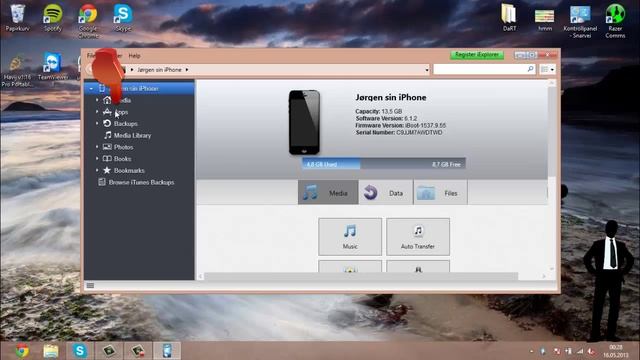Open the hmm desktop icon

pyautogui.click(x=544, y=20)
